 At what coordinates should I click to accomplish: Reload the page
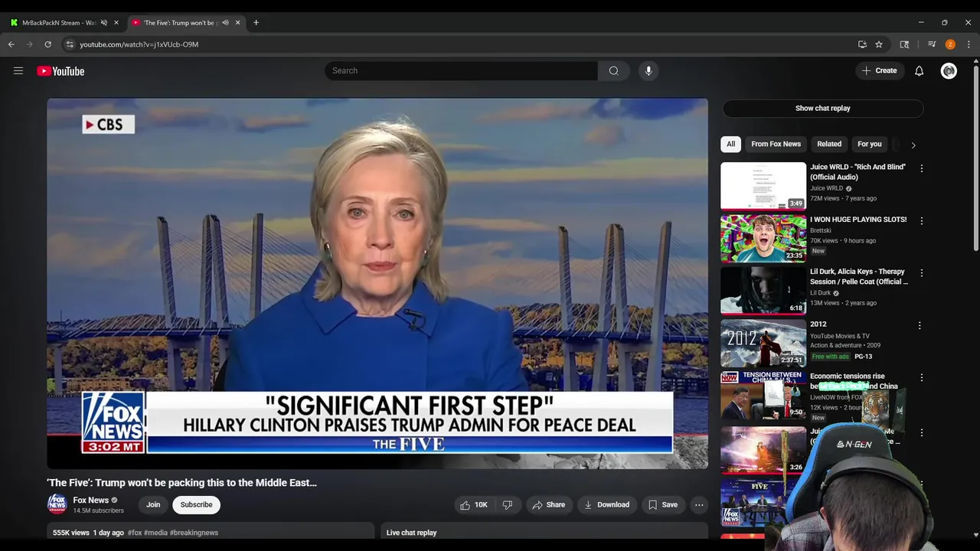47,44
